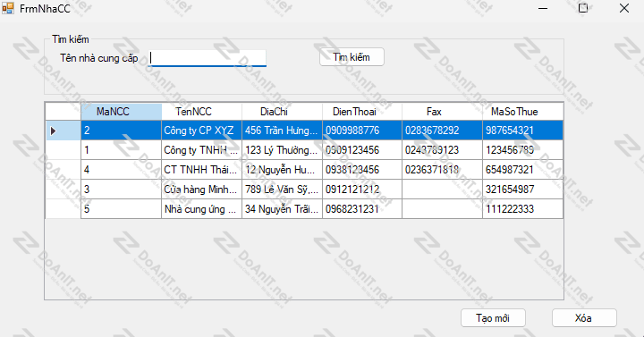Click the current row arrow indicator
The image size is (644, 337).
pyautogui.click(x=53, y=131)
